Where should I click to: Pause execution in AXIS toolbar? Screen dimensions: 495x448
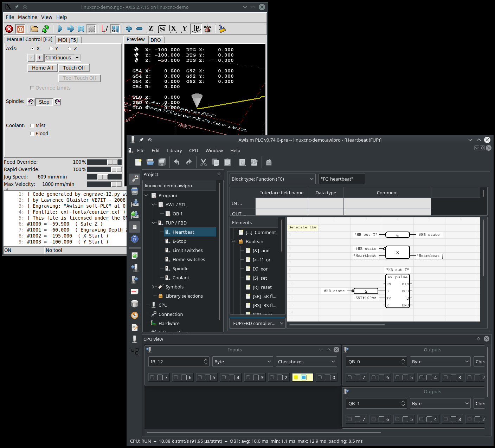tap(81, 29)
